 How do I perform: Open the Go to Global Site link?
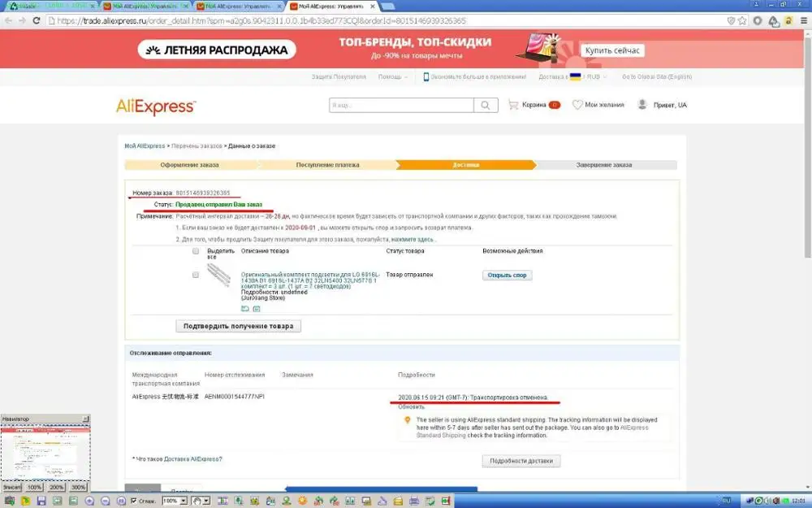click(657, 76)
